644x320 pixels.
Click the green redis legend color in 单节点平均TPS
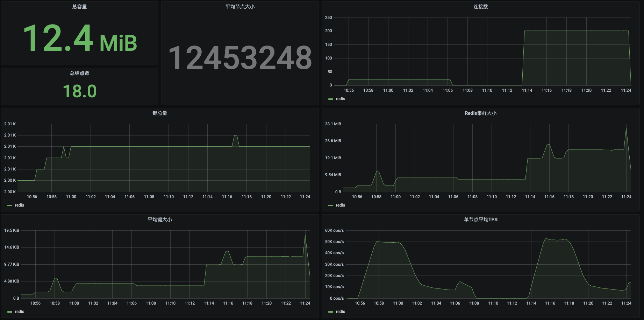(x=331, y=312)
